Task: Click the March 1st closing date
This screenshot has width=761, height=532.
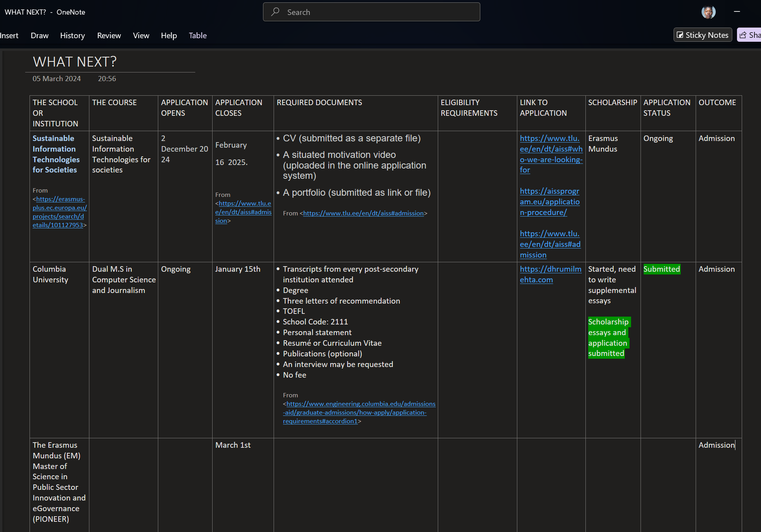Action: [233, 445]
